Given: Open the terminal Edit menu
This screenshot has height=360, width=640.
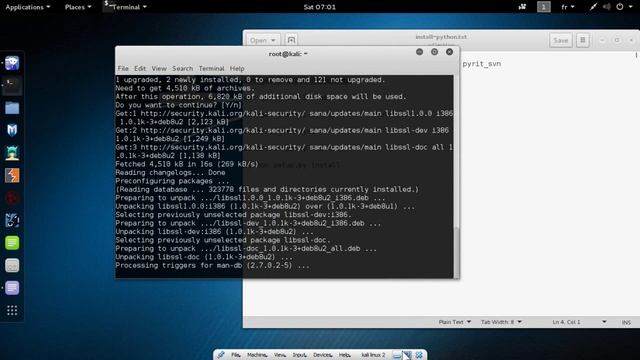Looking at the screenshot, I should pyautogui.click(x=140, y=69).
